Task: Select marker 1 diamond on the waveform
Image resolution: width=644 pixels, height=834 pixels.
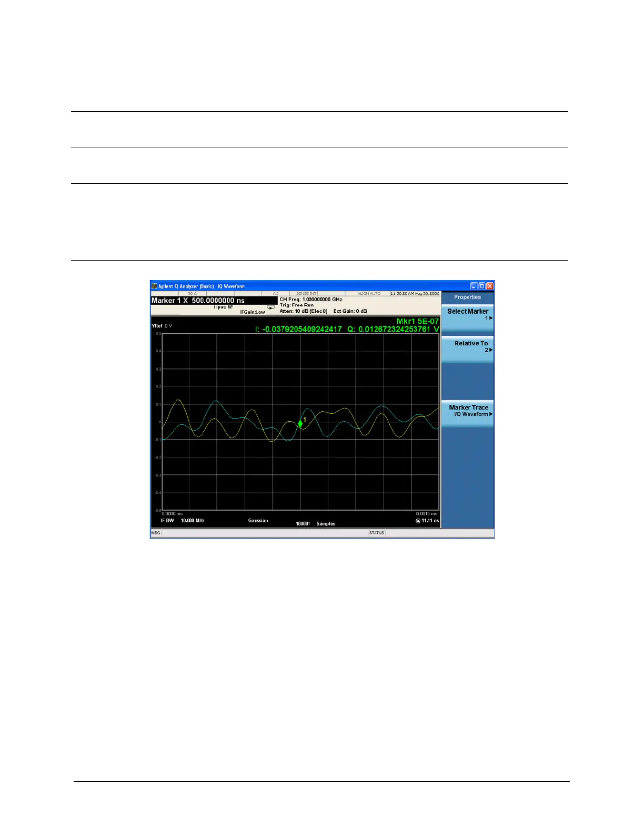Action: coord(300,423)
